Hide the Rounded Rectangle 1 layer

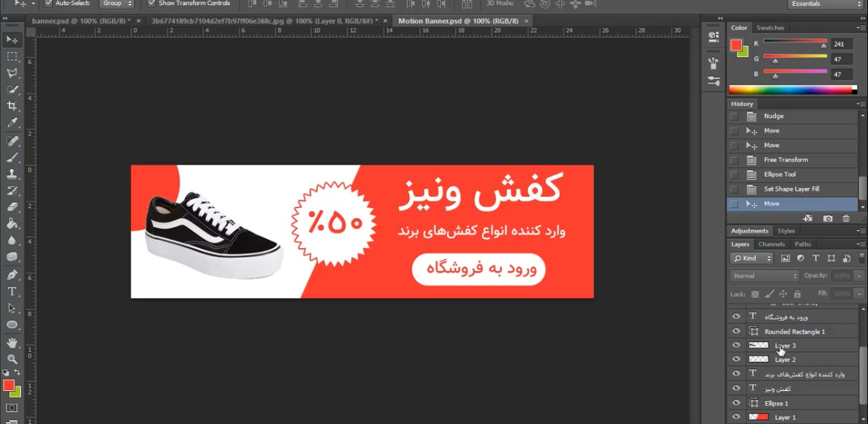[736, 331]
